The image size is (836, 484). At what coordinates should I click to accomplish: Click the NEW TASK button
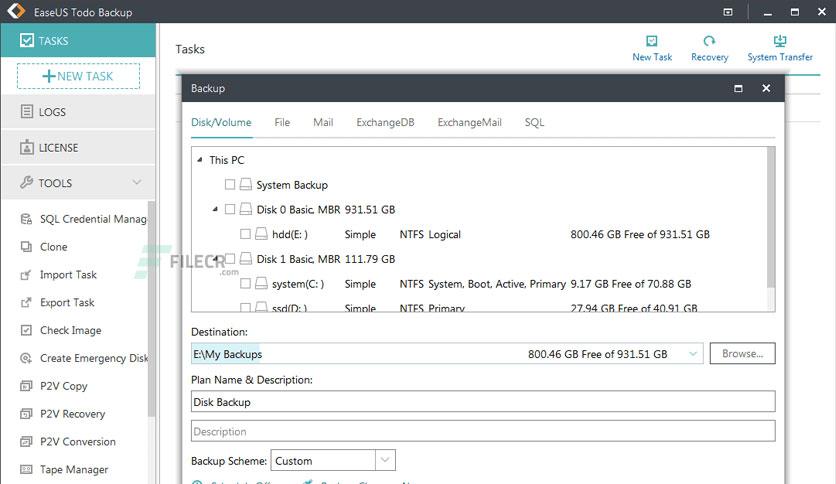(78, 76)
